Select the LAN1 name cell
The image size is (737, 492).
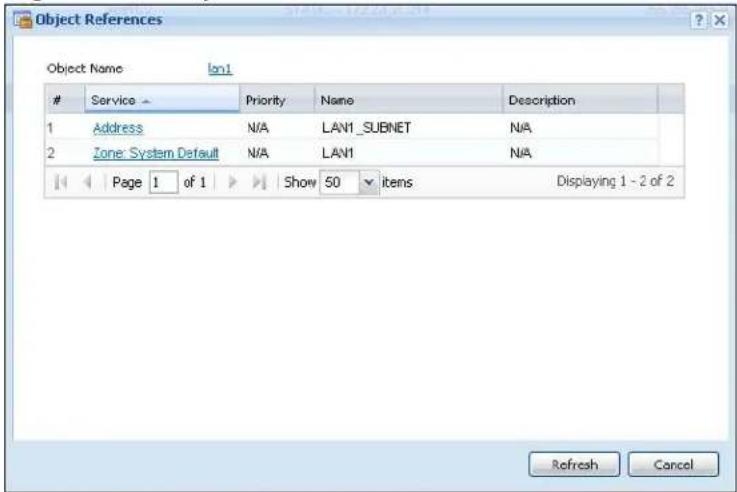(337, 153)
